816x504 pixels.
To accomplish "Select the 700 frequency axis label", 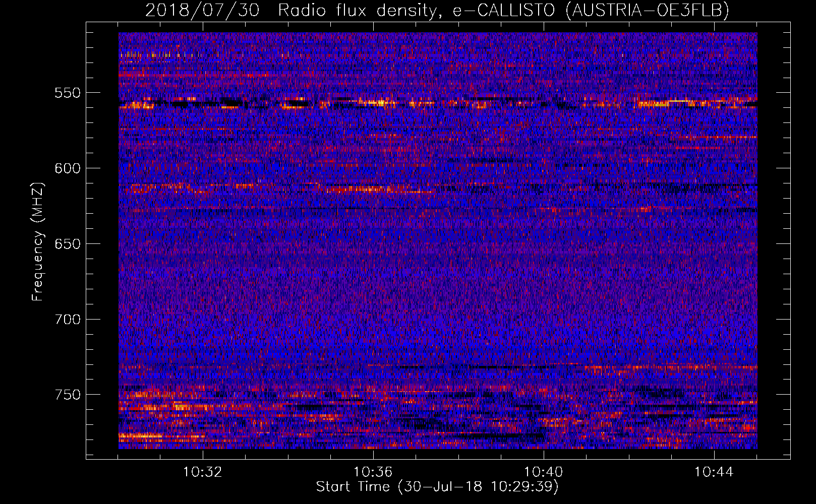I will (68, 320).
